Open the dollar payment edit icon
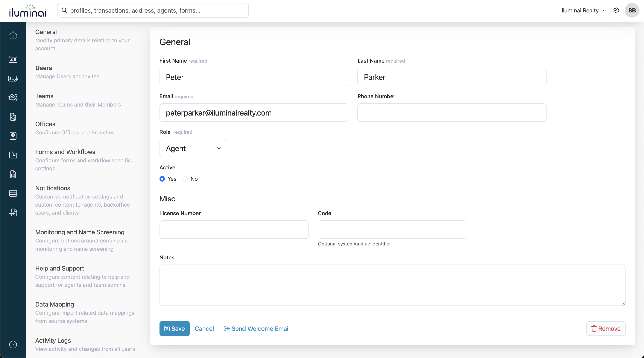This screenshot has width=644, height=358. tap(13, 79)
